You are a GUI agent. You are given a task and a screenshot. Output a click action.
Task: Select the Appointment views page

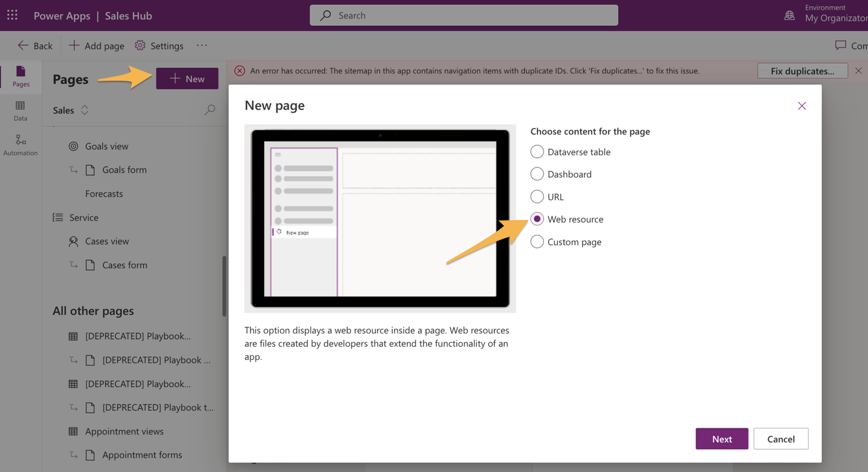pyautogui.click(x=124, y=431)
